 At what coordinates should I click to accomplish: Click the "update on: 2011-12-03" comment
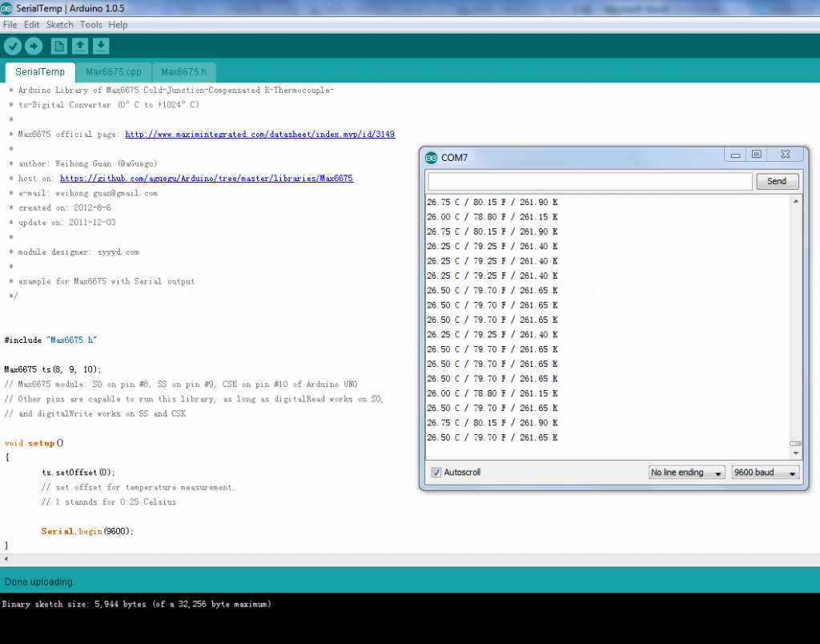[62, 223]
